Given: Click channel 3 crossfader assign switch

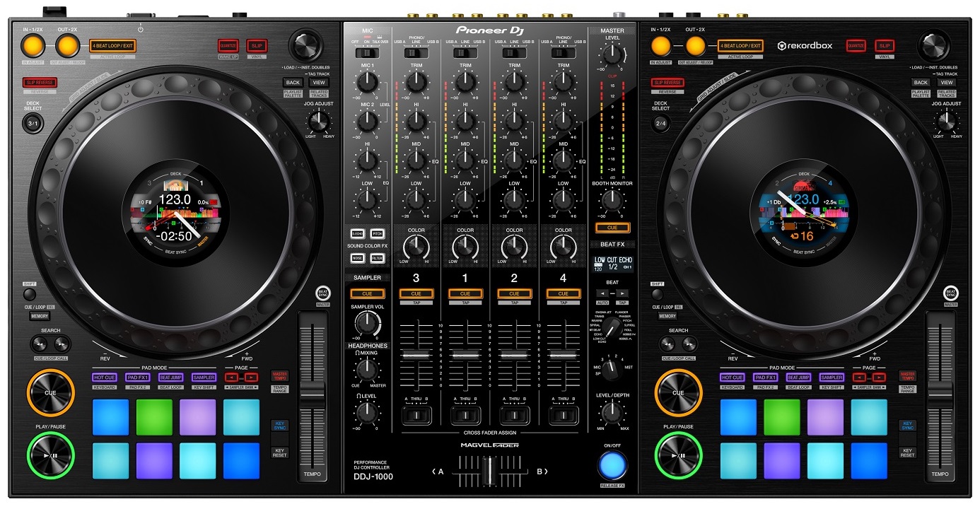Looking at the screenshot, I should [x=416, y=415].
